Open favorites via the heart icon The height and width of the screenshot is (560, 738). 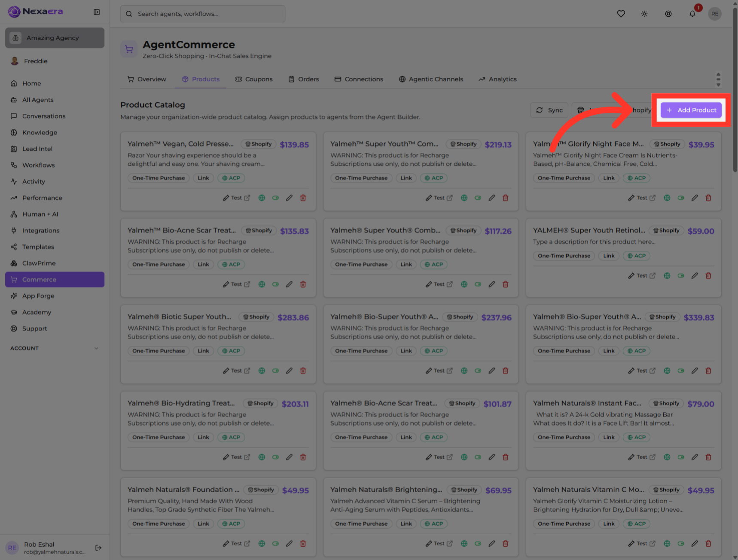pyautogui.click(x=621, y=14)
